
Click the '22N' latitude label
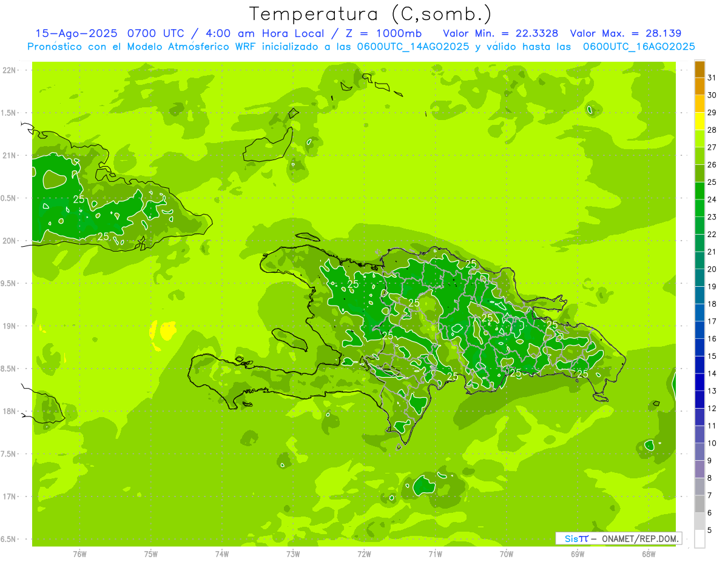(8, 70)
